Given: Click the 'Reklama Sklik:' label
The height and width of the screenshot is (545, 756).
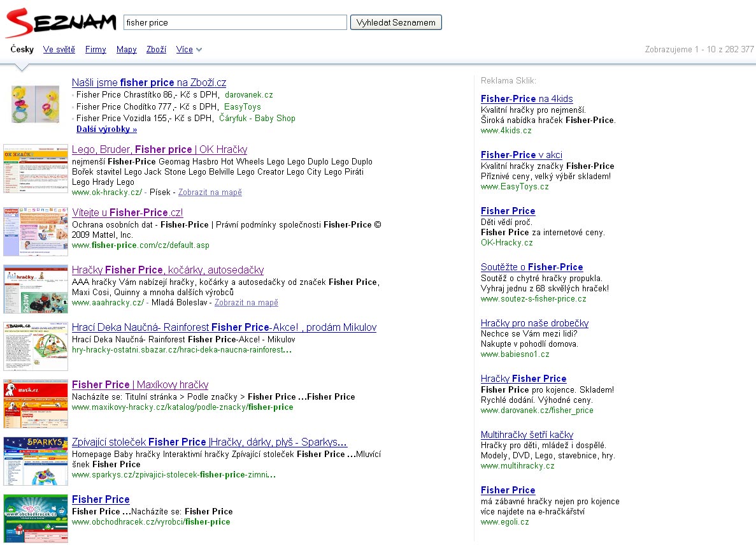Looking at the screenshot, I should pyautogui.click(x=508, y=80).
